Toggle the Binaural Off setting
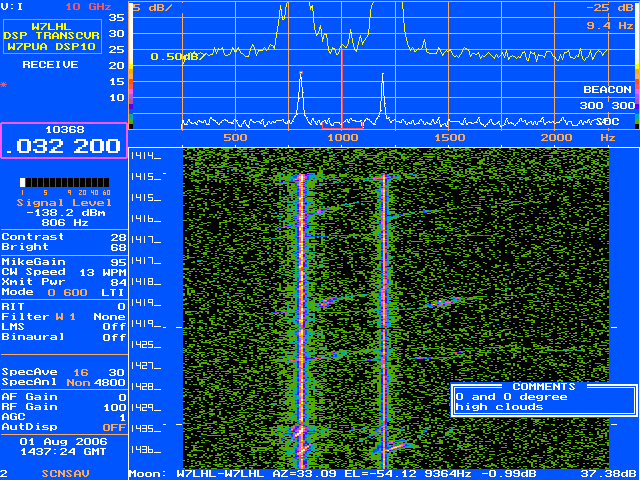Viewport: 640px width, 480px height. [64, 337]
